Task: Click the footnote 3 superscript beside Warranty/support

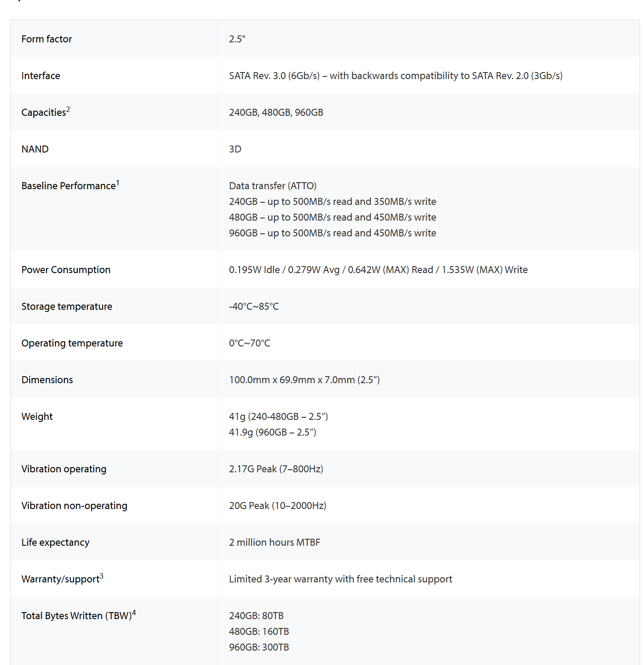Action: (101, 576)
